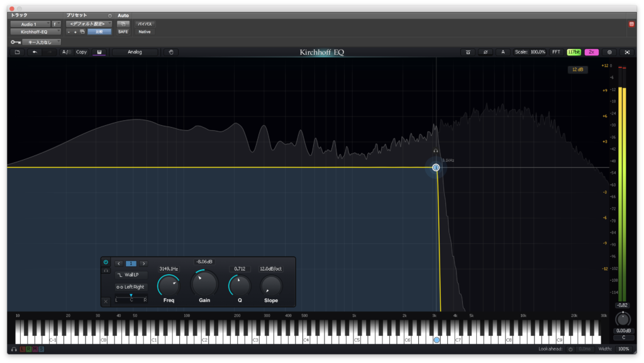Click the preset plus button
The height and width of the screenshot is (363, 644).
pyautogui.click(x=75, y=31)
